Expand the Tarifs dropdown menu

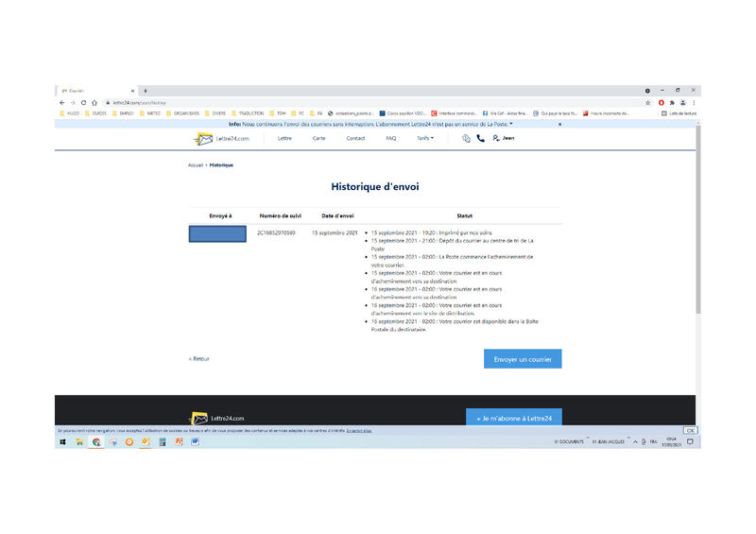pyautogui.click(x=424, y=138)
